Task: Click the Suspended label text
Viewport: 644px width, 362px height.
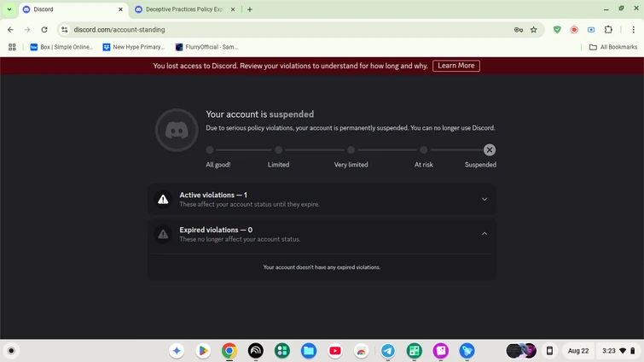Action: click(x=480, y=165)
